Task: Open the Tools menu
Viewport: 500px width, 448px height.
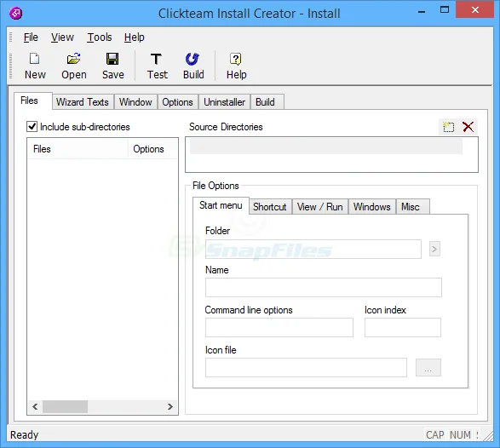Action: click(100, 37)
